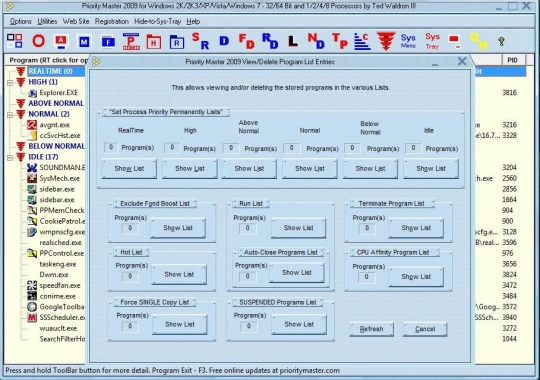
Task: Open the Utilities menu
Action: [x=47, y=21]
